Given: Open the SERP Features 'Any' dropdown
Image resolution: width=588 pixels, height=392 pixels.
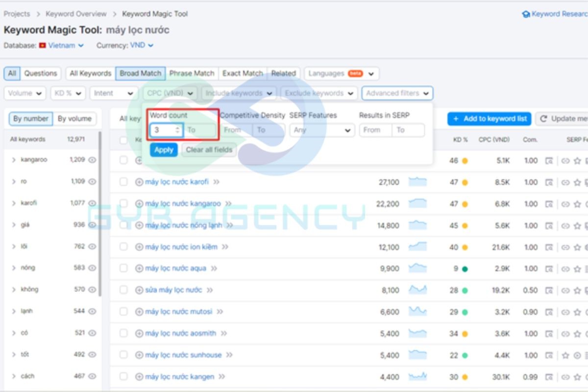Looking at the screenshot, I should pos(322,130).
